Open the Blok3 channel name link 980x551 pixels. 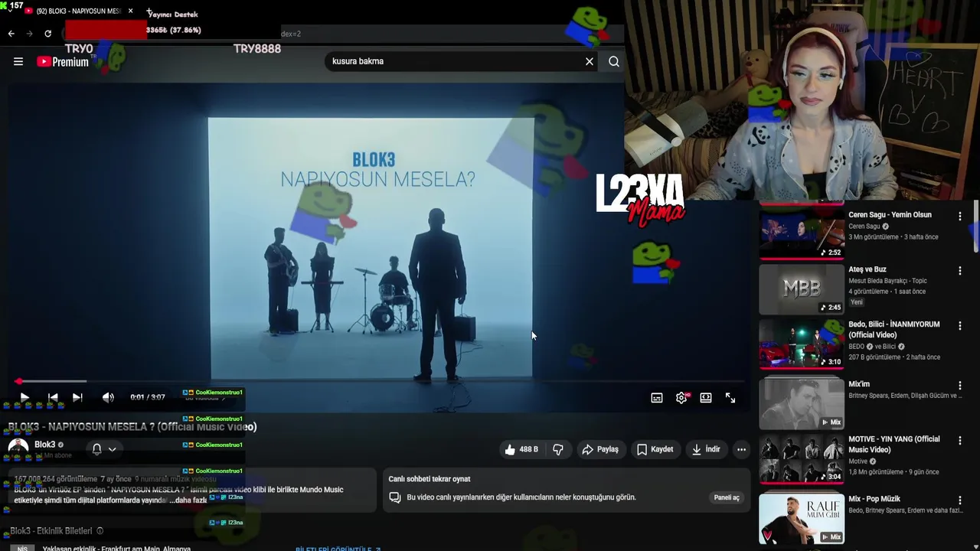(45, 445)
